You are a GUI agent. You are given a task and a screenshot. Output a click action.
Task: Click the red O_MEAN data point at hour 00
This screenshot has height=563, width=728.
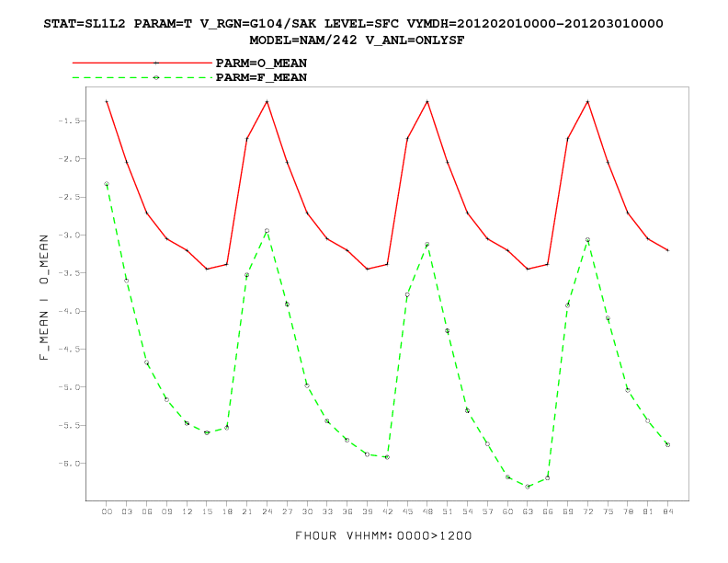(x=107, y=101)
